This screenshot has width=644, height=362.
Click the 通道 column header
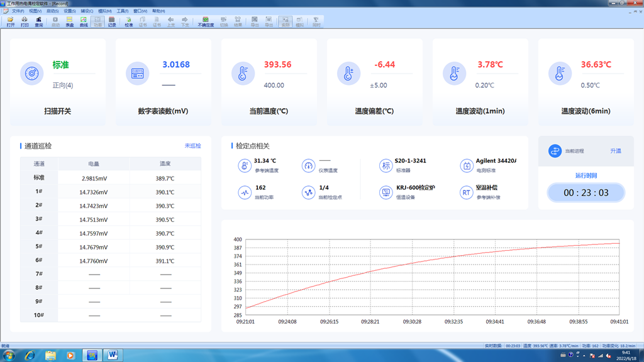[x=39, y=164]
